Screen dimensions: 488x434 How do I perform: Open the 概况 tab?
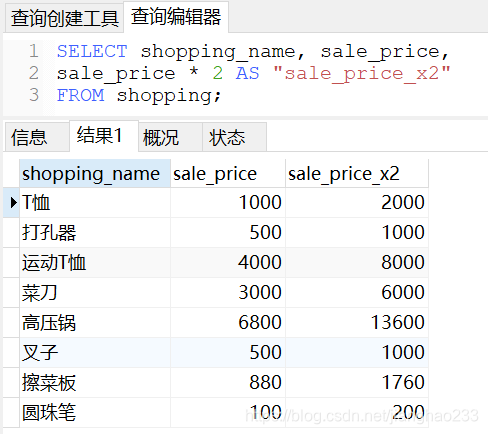170,137
